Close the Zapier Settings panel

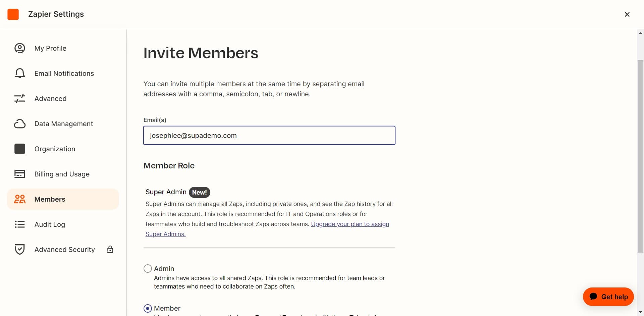627,14
